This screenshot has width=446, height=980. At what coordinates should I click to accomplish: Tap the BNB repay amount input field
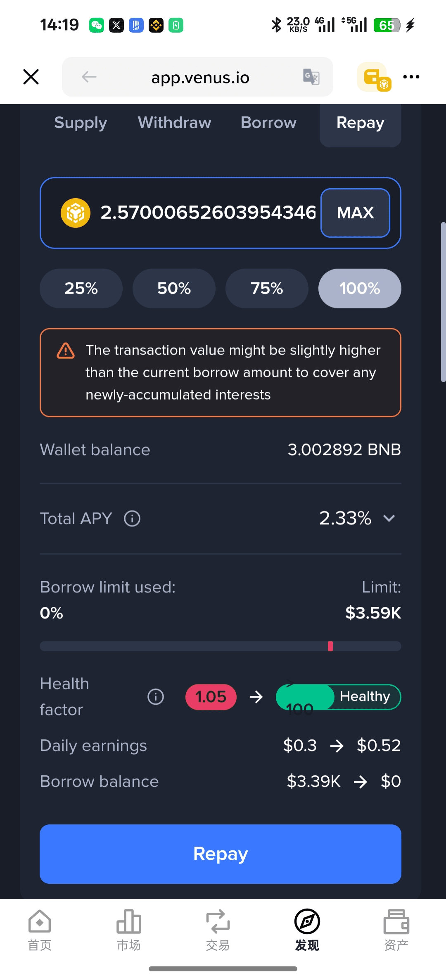(x=206, y=213)
